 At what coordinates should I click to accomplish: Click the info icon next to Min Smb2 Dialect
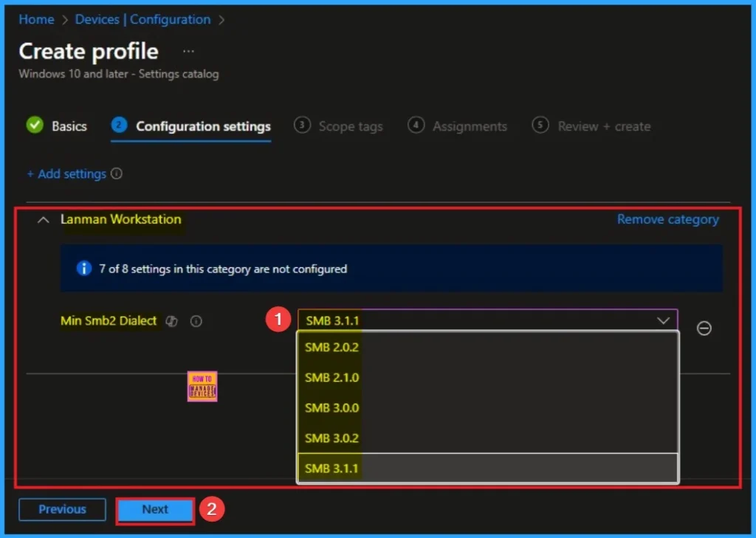point(196,321)
